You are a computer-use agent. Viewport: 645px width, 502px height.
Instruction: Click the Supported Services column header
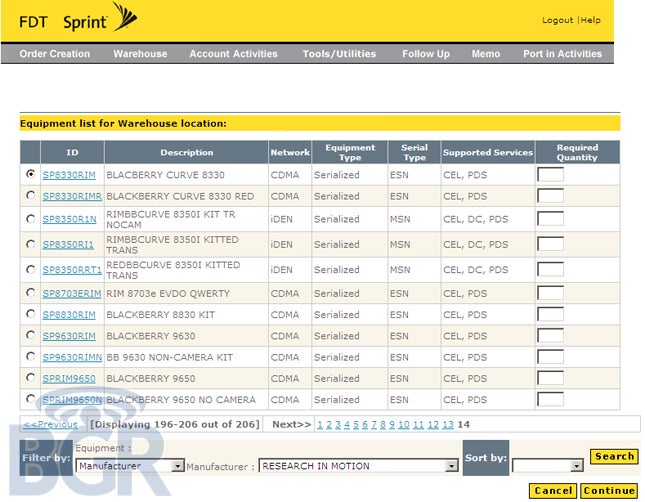(x=488, y=152)
